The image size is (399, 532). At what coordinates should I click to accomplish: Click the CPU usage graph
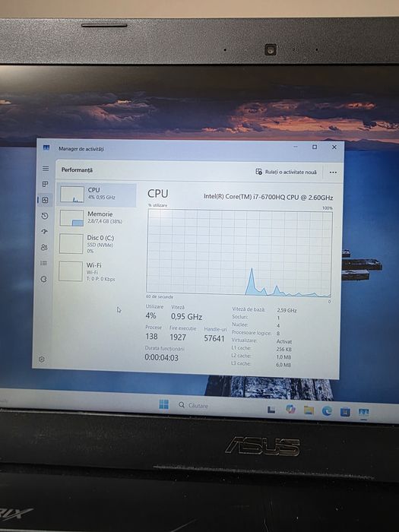coord(239,253)
